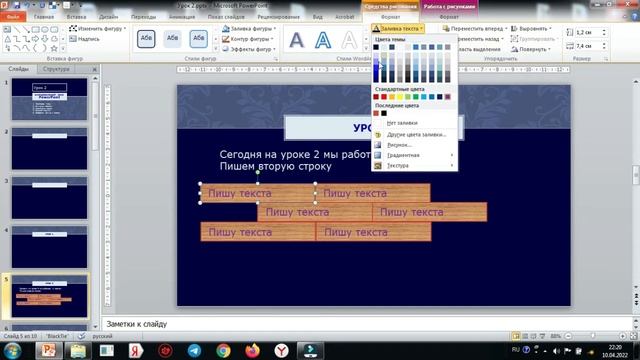Expand the Текстура submenu
Viewport: 640px width, 360px height.
[x=414, y=165]
